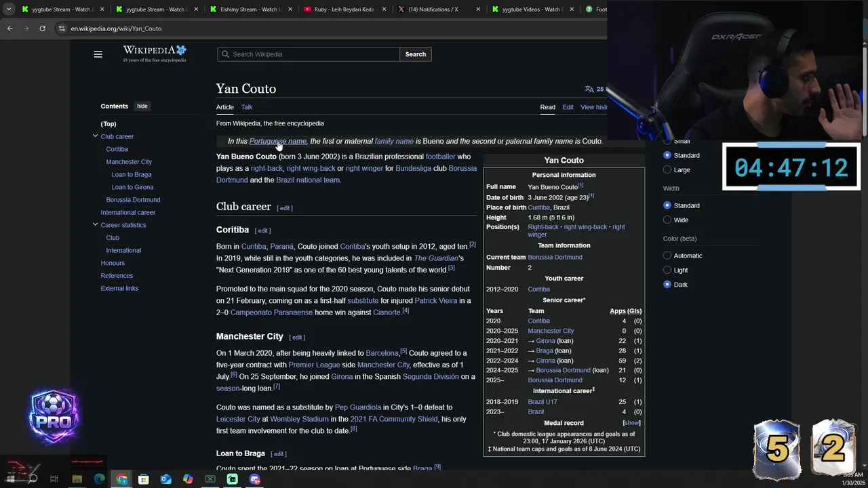Focus the Search Wikipedia input field
The image size is (868, 488).
click(x=309, y=54)
